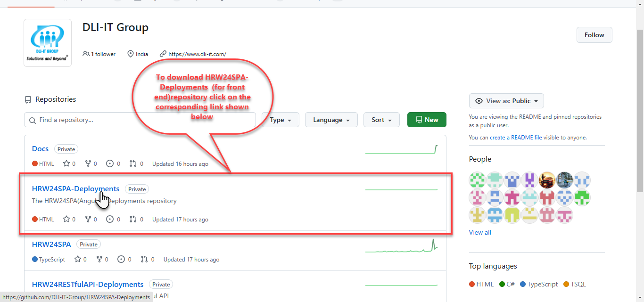
Task: Create a repository with the New button
Action: tap(426, 120)
